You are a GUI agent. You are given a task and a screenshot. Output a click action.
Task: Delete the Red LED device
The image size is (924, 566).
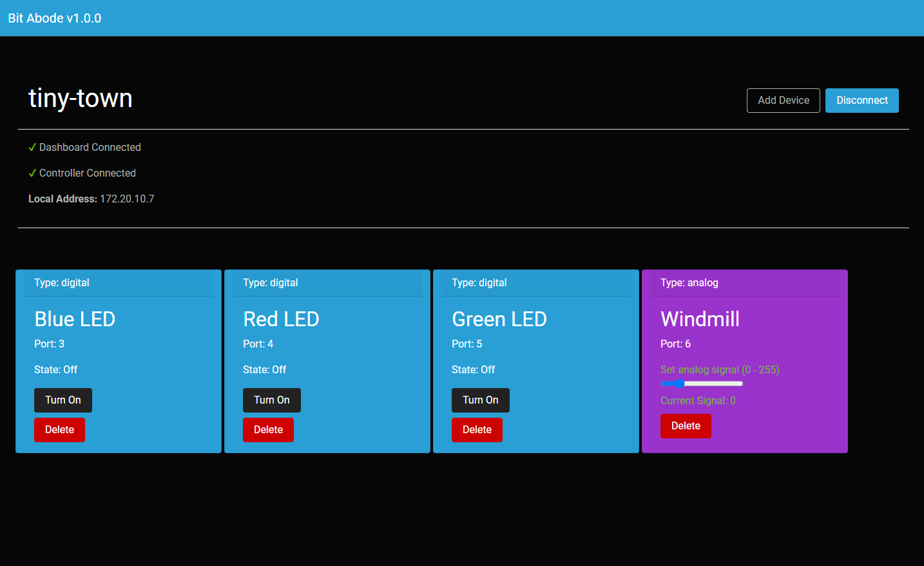coord(268,429)
